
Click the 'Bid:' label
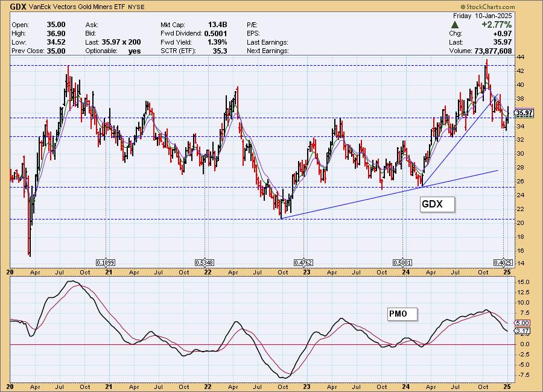tap(91, 34)
